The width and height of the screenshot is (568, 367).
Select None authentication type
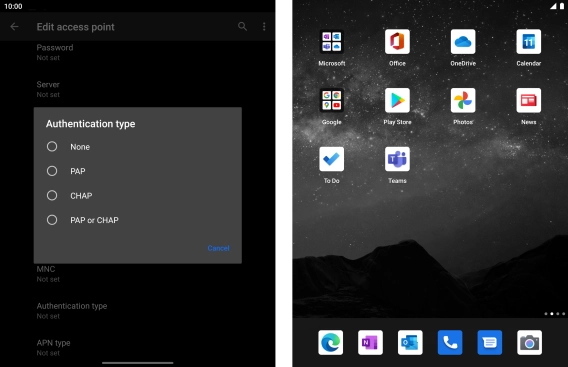click(x=138, y=147)
